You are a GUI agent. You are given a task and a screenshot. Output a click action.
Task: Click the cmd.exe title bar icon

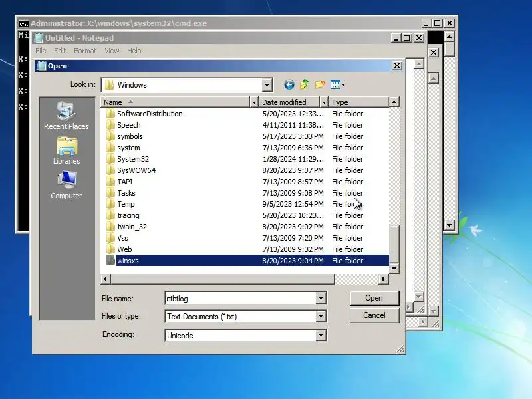tap(23, 24)
